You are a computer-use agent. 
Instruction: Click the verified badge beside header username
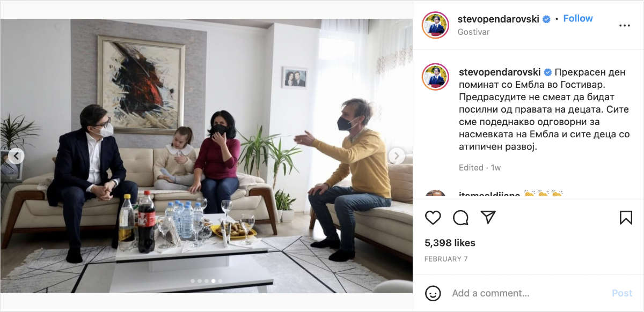coord(546,19)
